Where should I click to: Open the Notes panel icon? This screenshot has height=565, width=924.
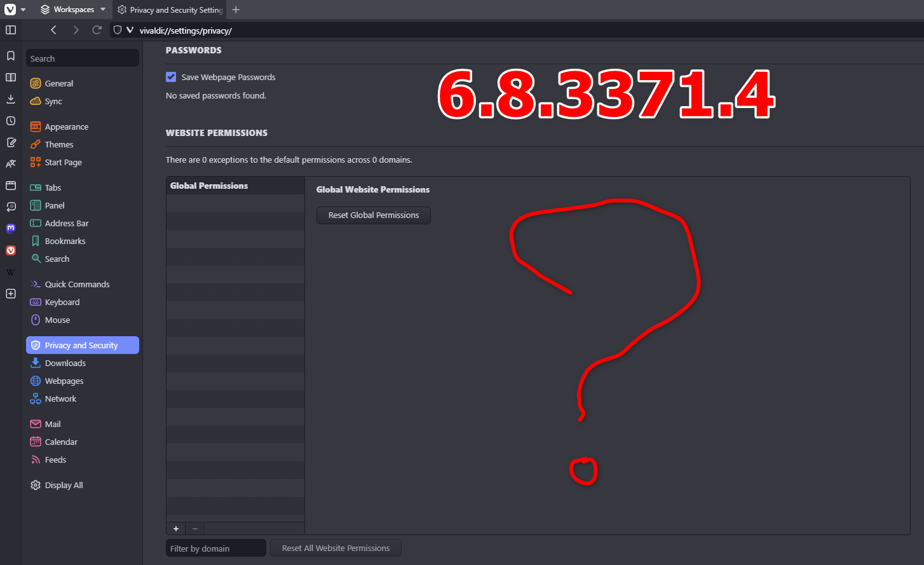(x=11, y=142)
